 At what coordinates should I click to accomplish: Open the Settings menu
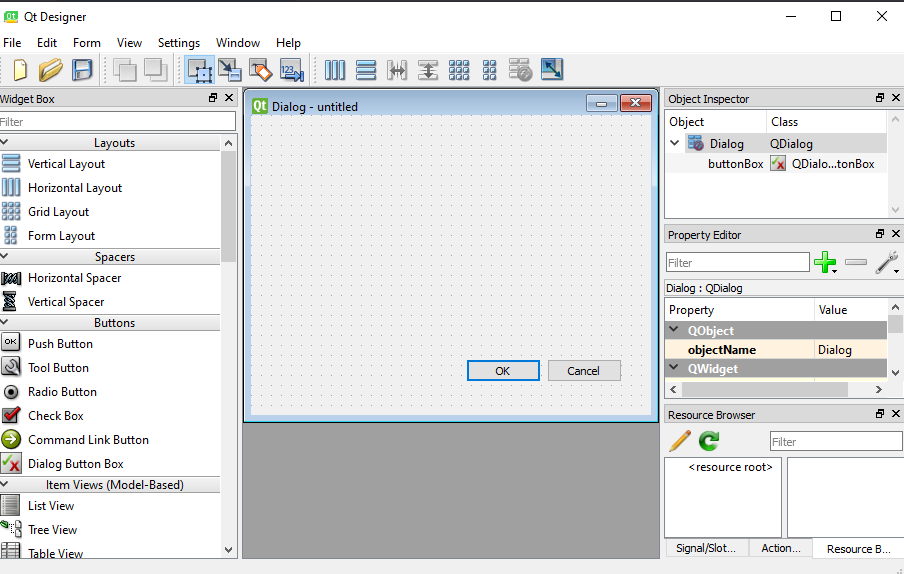[x=179, y=43]
